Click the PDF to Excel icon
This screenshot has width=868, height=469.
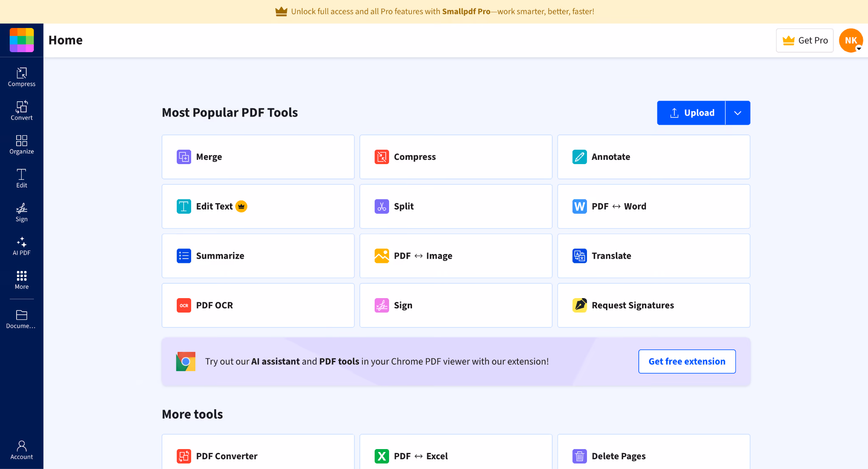click(382, 456)
